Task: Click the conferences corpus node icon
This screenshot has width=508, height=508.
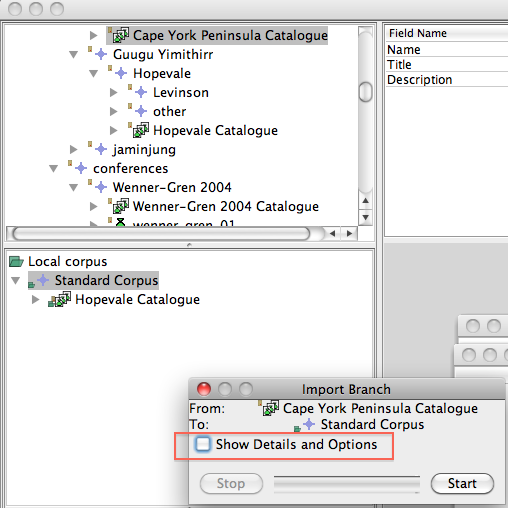Action: coord(81,168)
